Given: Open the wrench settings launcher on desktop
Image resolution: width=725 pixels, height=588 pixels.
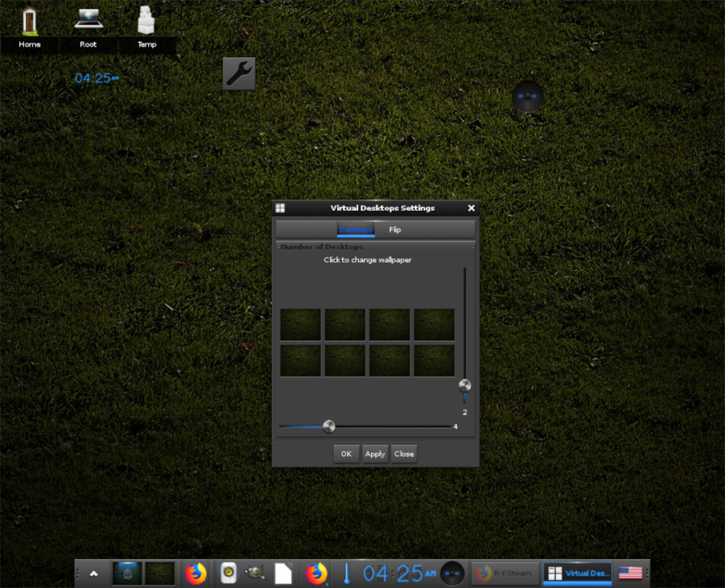Looking at the screenshot, I should [239, 73].
